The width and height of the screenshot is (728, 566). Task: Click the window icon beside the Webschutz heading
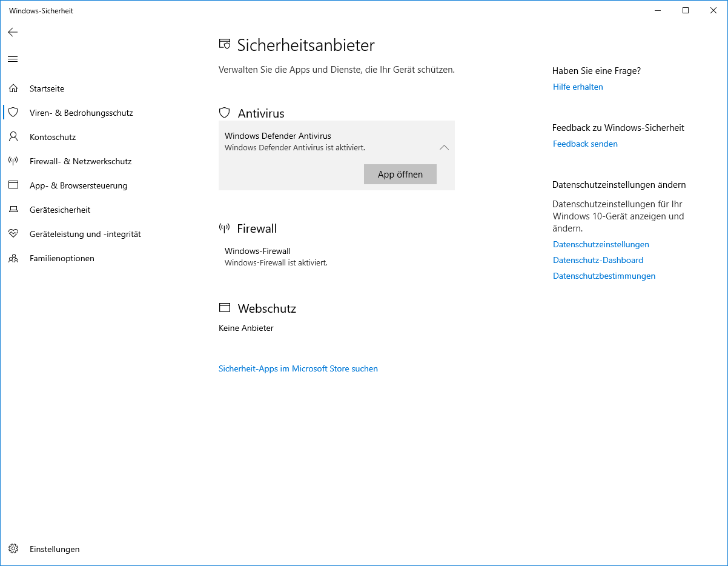pos(225,308)
